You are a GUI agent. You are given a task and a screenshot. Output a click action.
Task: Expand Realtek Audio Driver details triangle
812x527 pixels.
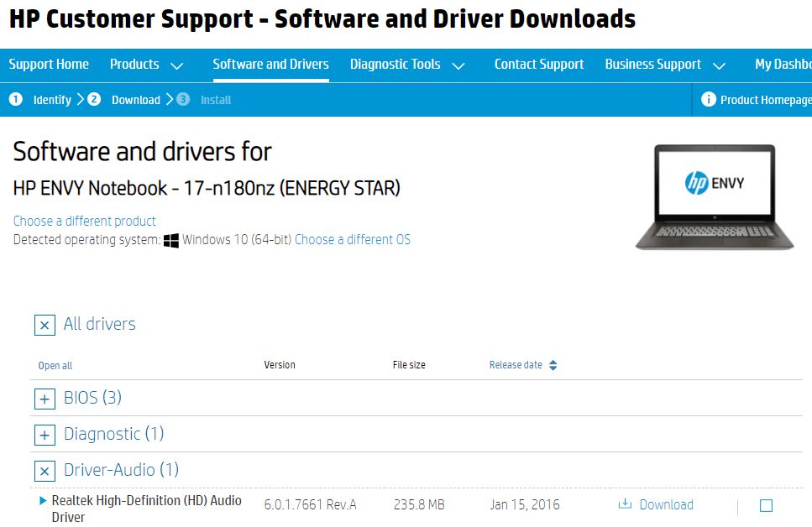tap(43, 501)
